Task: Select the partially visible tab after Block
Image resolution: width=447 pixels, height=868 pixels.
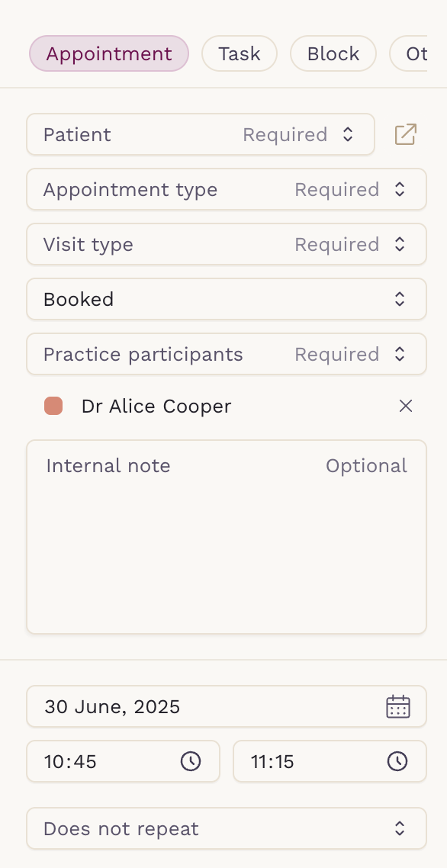Action: 409,53
